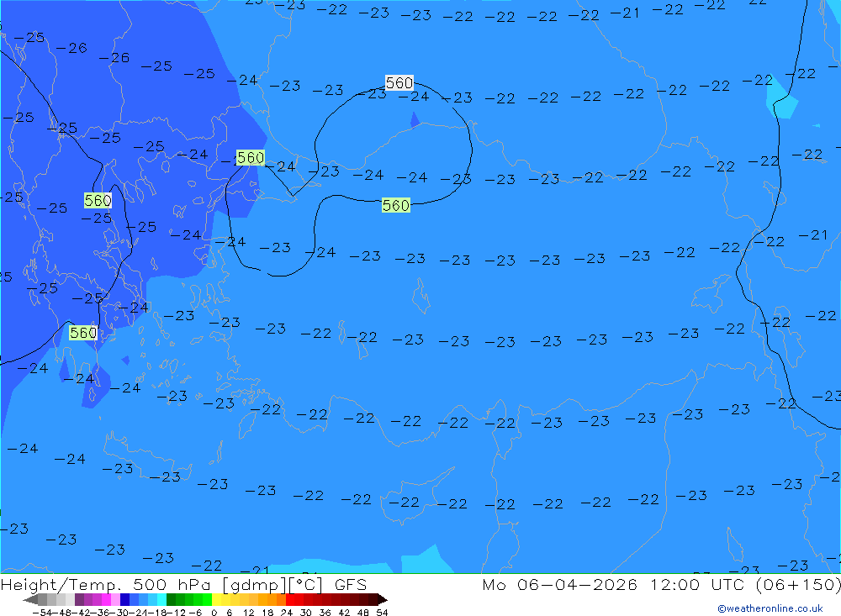The image size is (841, 616).
Task: Click the '54' legend scale maximum value
Action: point(382,613)
